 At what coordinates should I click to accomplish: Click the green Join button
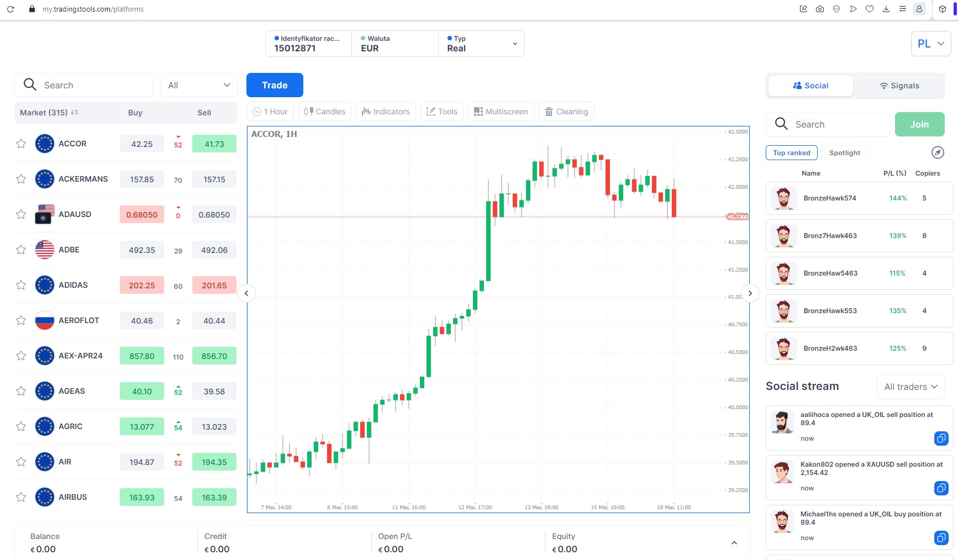[x=919, y=124]
